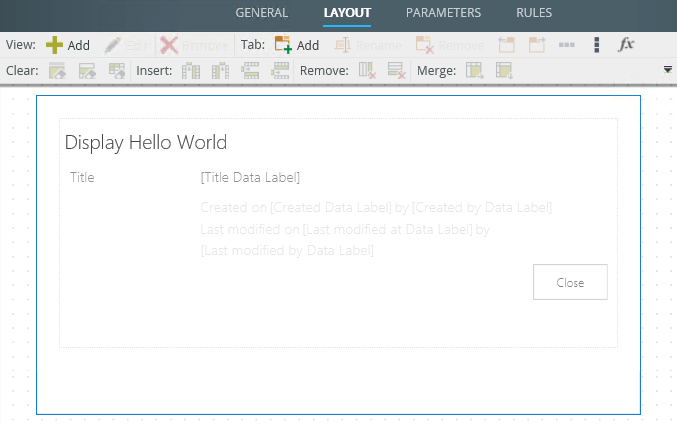Select the LAYOUT tab
Screen dimensions: 677x426
point(347,13)
